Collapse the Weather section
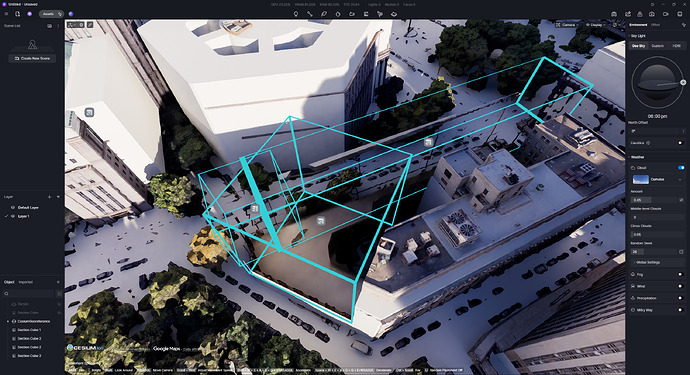690x375 pixels. [x=629, y=157]
